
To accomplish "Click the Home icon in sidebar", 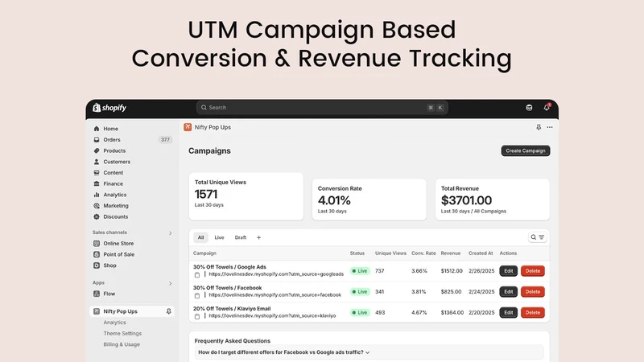I will (x=97, y=129).
